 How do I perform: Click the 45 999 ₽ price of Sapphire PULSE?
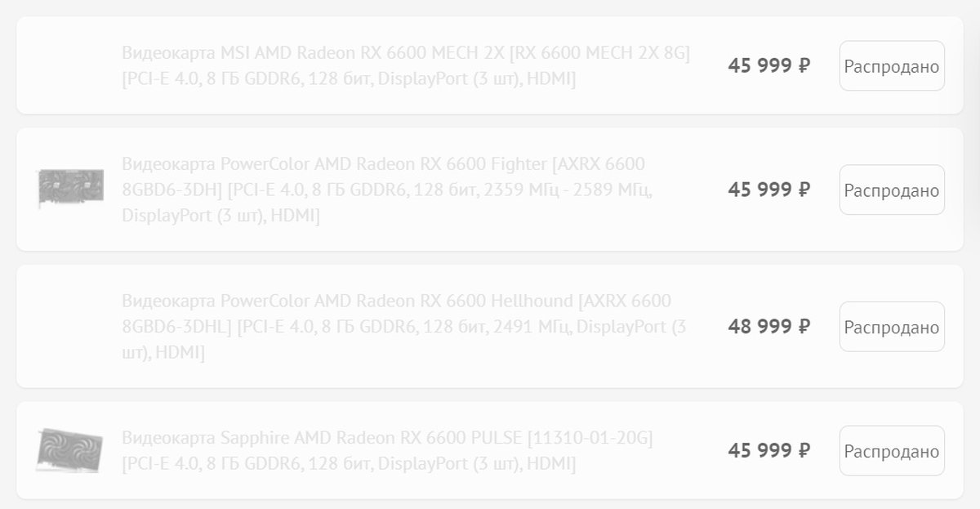click(x=768, y=450)
